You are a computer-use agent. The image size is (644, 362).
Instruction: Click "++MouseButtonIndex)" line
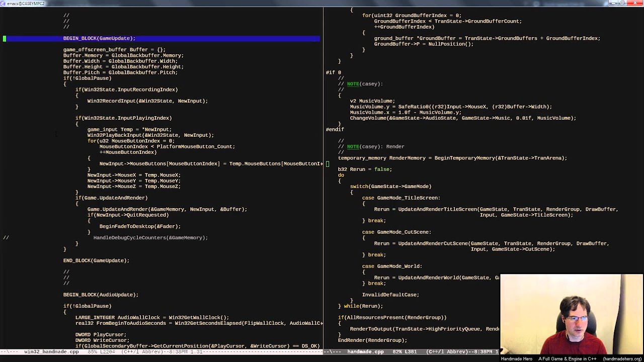click(128, 152)
